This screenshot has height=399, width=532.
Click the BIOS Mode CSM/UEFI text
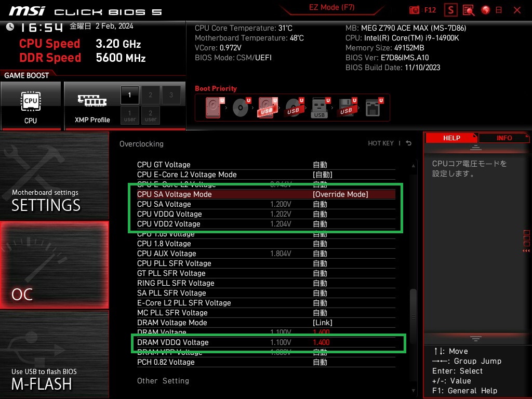click(233, 58)
